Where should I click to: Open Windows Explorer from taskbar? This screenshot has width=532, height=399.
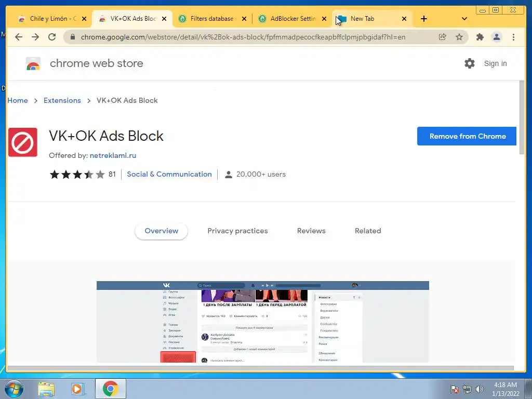coord(46,389)
